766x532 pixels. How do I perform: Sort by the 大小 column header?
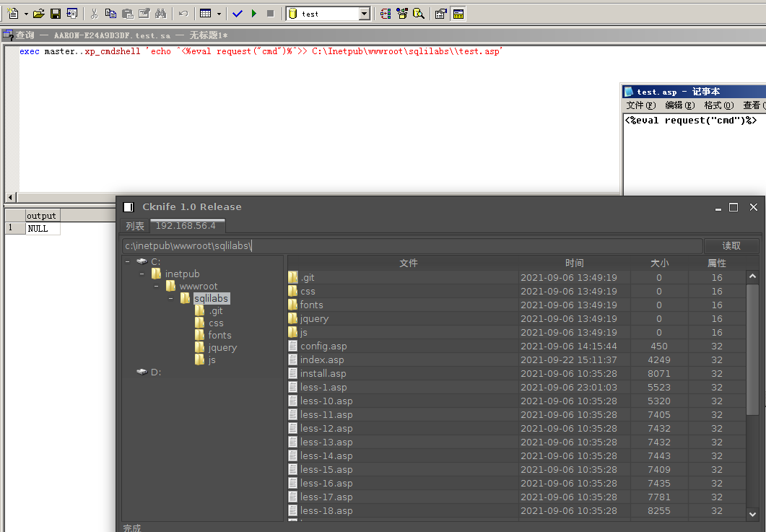coord(659,263)
